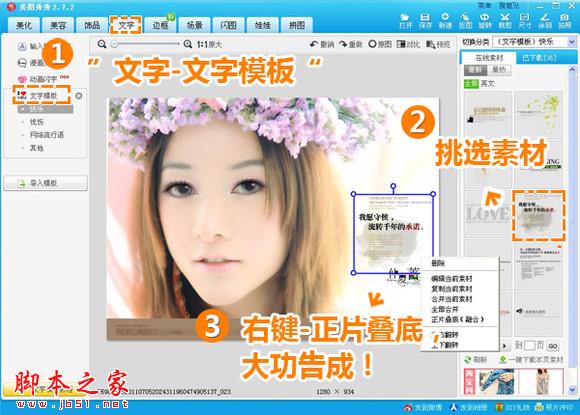Select the green leaves text template thumbnail
The height and width of the screenshot is (415, 580).
(x=539, y=114)
